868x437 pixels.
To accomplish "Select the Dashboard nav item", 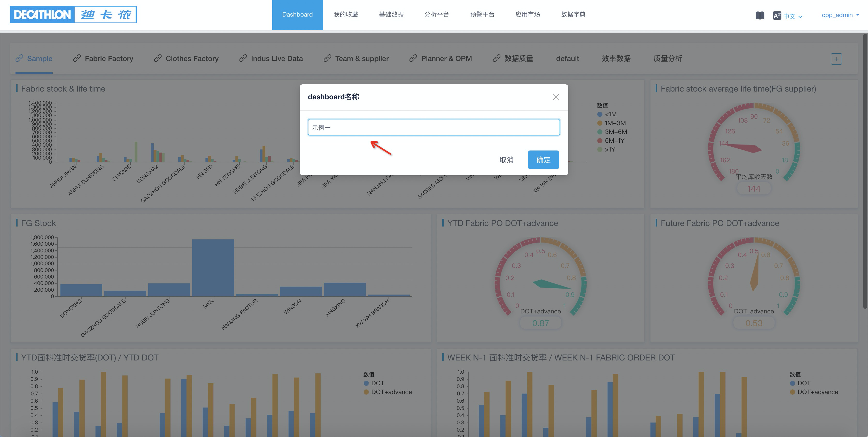I will [x=297, y=14].
